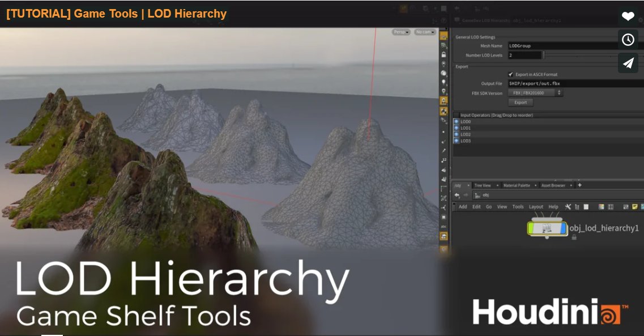Open the dropdown arrow on Tree View tab
Image resolution: width=644 pixels, height=336 pixels.
[497, 186]
